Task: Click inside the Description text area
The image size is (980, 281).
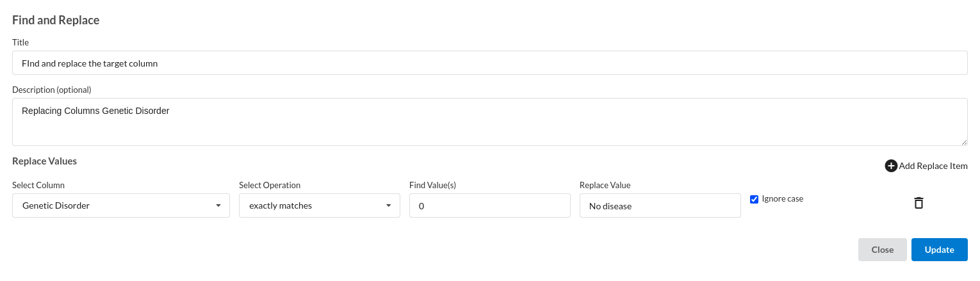Action: [490, 122]
